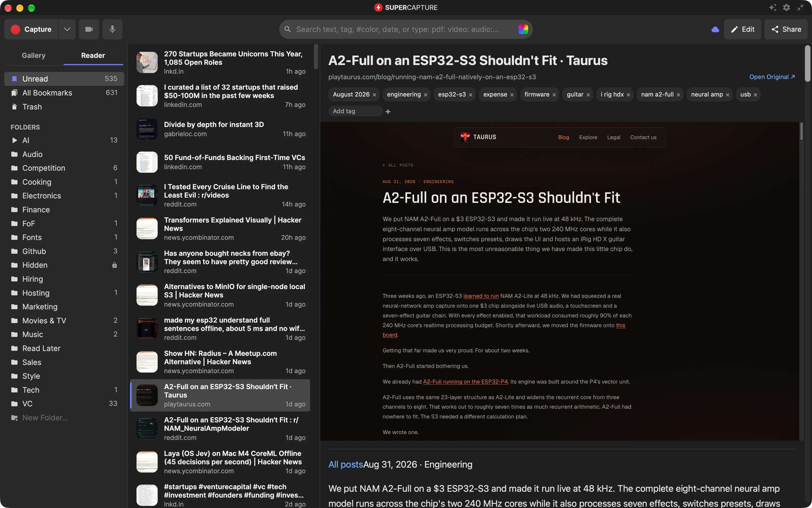Open the r/NAM_NeuralAmpModeler reddit article
812x508 pixels.
220,428
